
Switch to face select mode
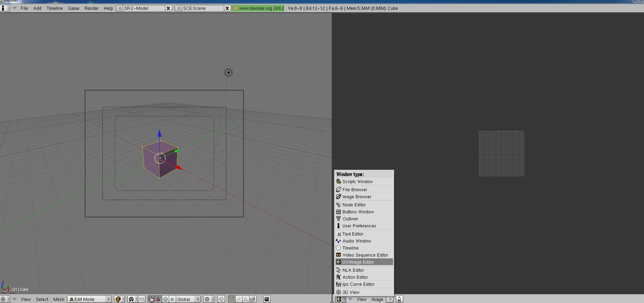pyautogui.click(x=246, y=299)
